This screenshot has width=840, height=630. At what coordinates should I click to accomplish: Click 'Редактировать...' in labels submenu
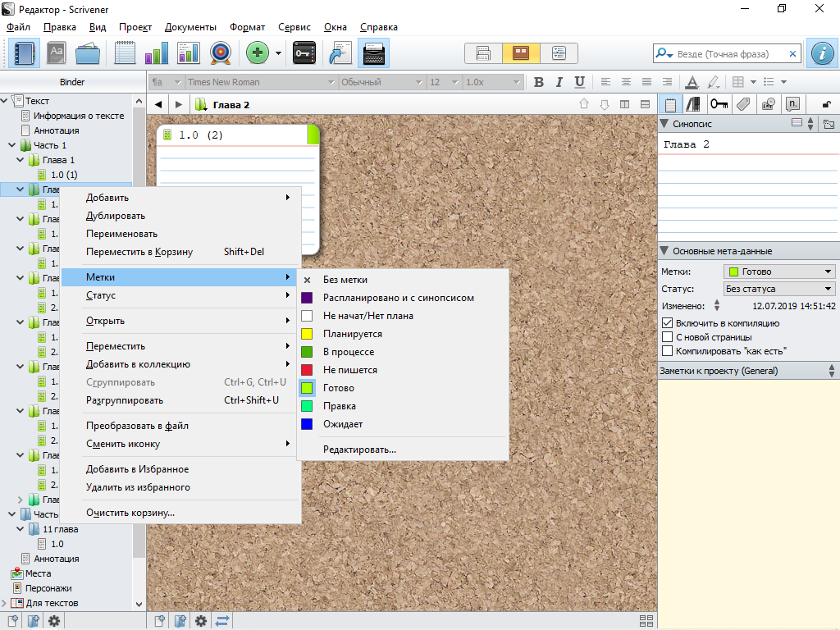coord(359,450)
